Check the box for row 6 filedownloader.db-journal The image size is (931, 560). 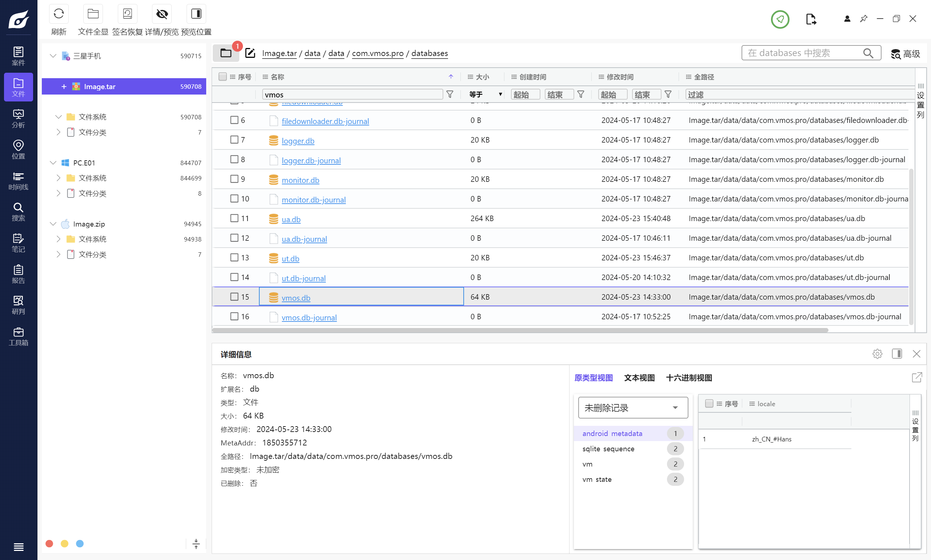(x=234, y=120)
